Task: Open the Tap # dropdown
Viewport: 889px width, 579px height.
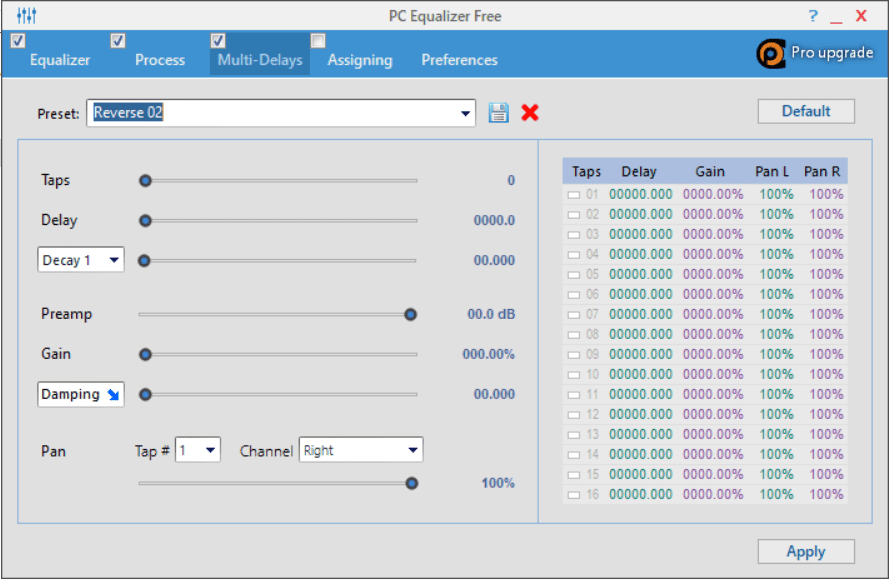Action: pos(197,450)
